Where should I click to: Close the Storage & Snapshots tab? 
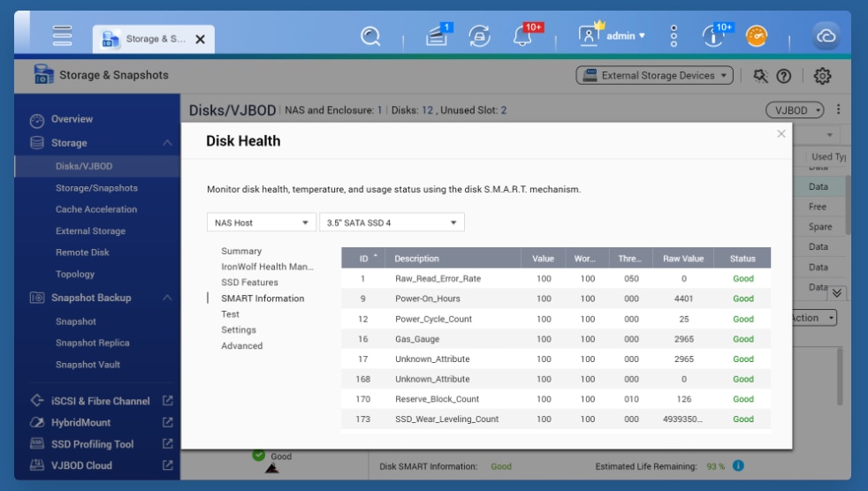200,39
